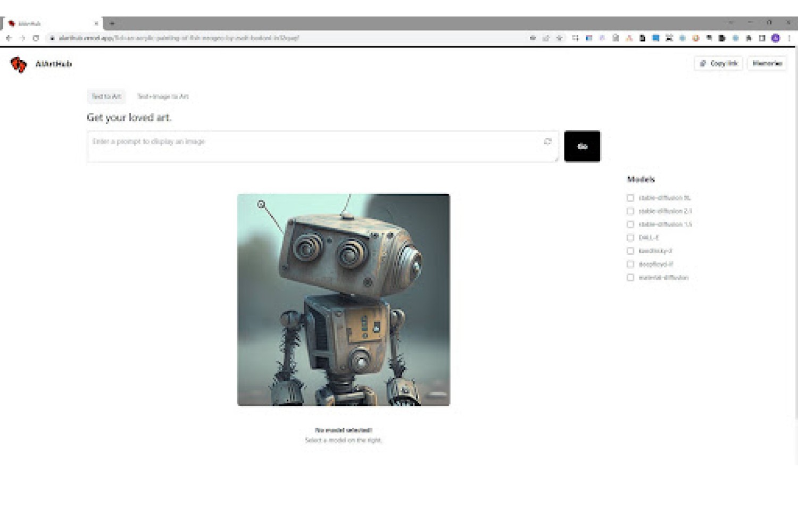Click the Models heading text

point(641,179)
